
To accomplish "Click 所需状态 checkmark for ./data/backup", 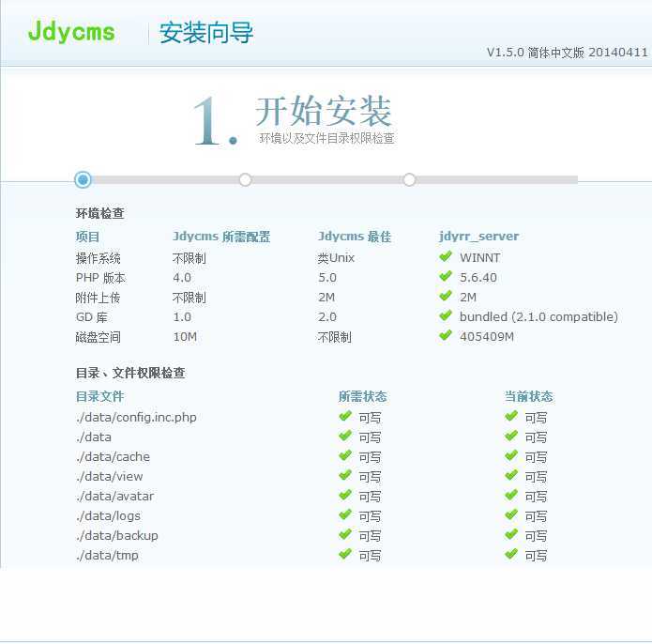I will point(345,534).
